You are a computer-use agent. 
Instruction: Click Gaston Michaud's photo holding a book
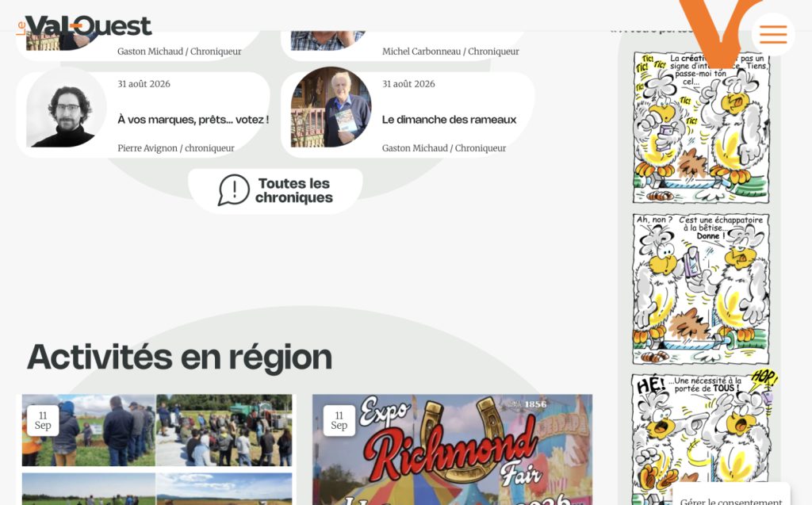pyautogui.click(x=331, y=107)
